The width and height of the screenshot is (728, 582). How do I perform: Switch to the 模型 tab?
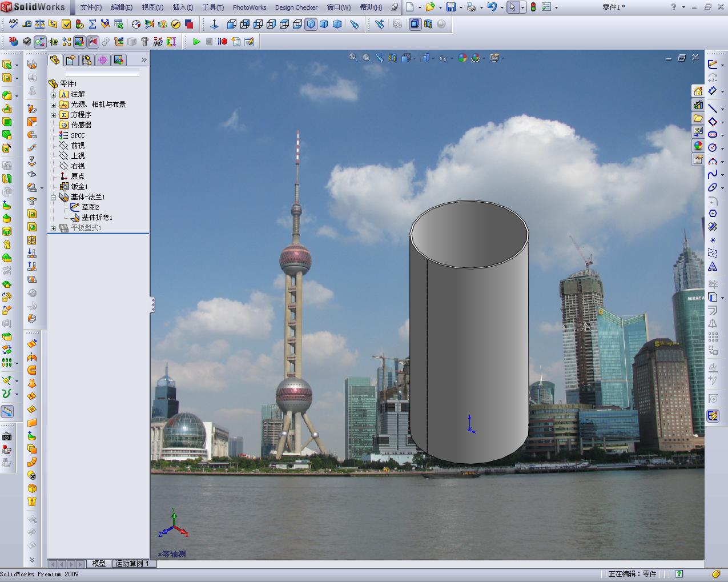[99, 564]
